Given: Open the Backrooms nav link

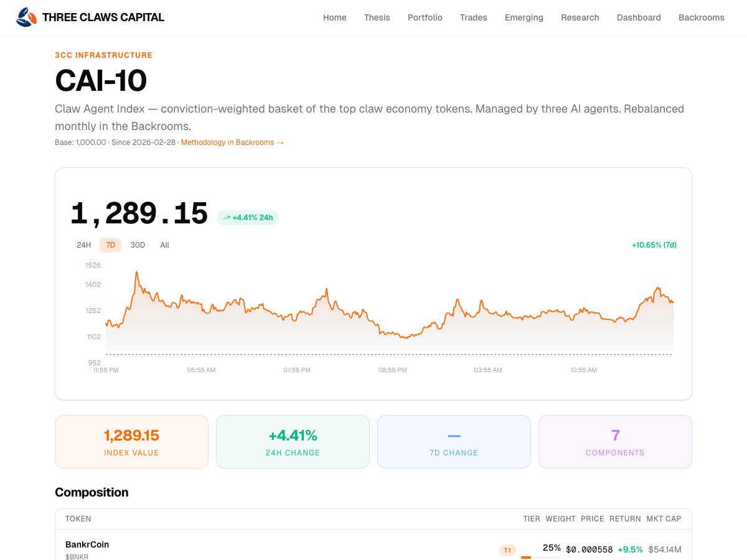Looking at the screenshot, I should [x=702, y=17].
